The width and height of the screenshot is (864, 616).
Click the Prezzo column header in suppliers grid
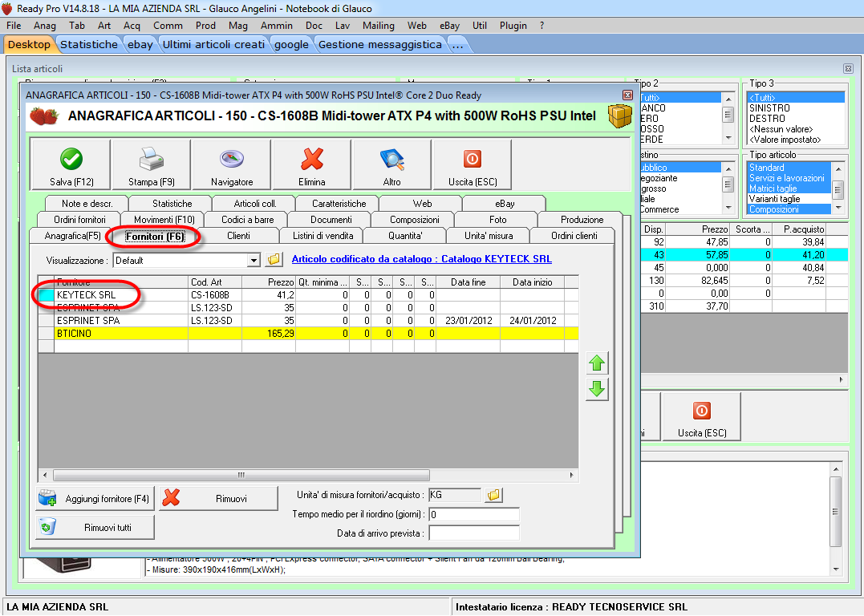pos(269,282)
